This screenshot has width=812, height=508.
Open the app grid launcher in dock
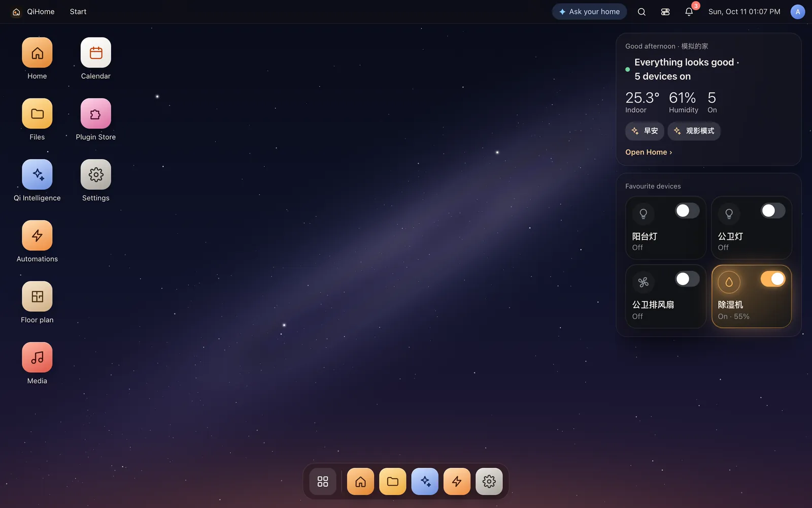(323, 481)
